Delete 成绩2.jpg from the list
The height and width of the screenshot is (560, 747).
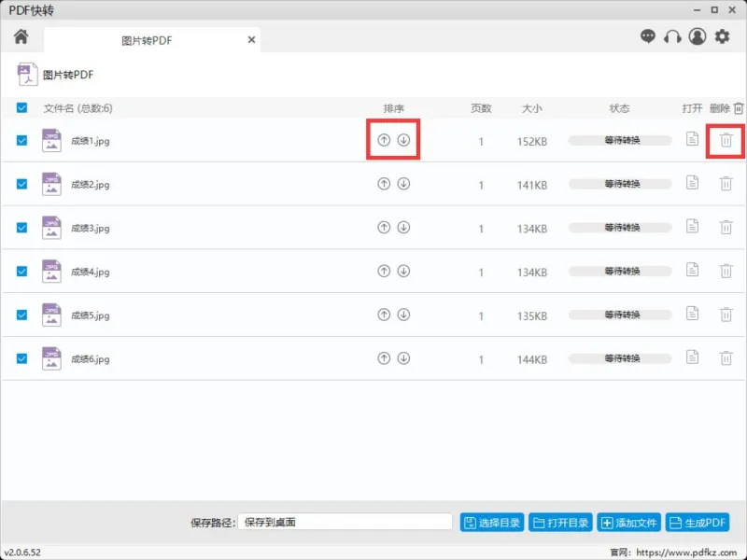726,184
